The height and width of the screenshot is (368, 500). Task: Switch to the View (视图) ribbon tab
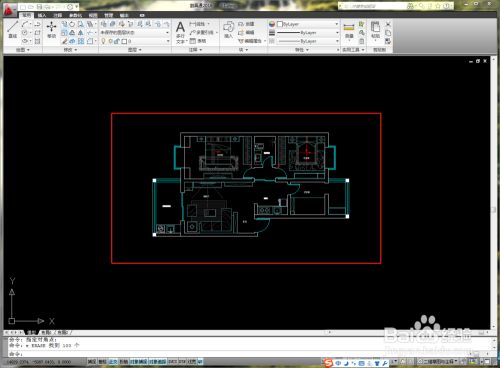[93, 15]
